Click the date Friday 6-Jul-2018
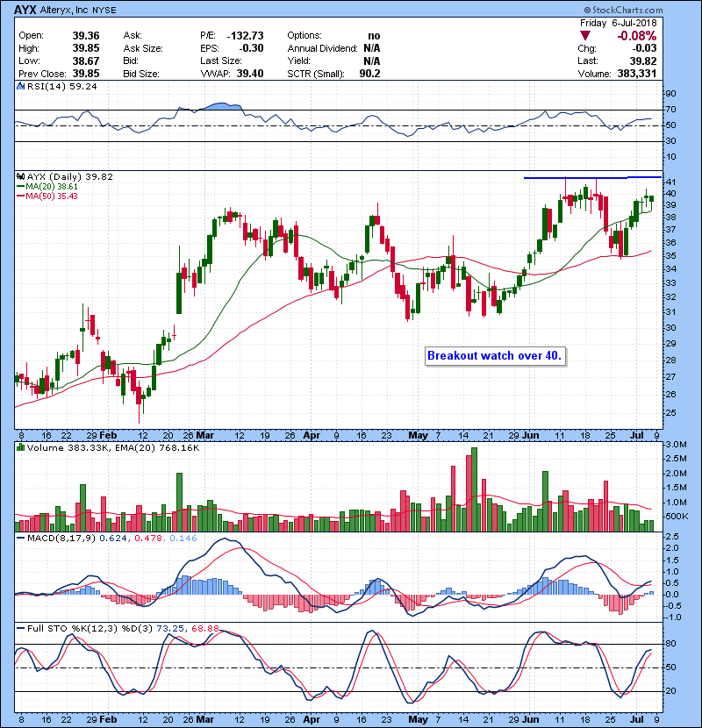This screenshot has width=702, height=728. coord(619,23)
